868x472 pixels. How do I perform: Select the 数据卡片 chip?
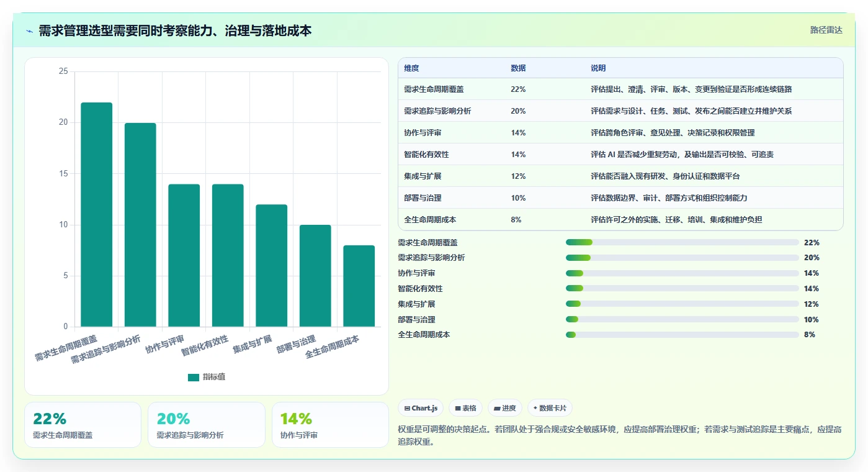(550, 408)
